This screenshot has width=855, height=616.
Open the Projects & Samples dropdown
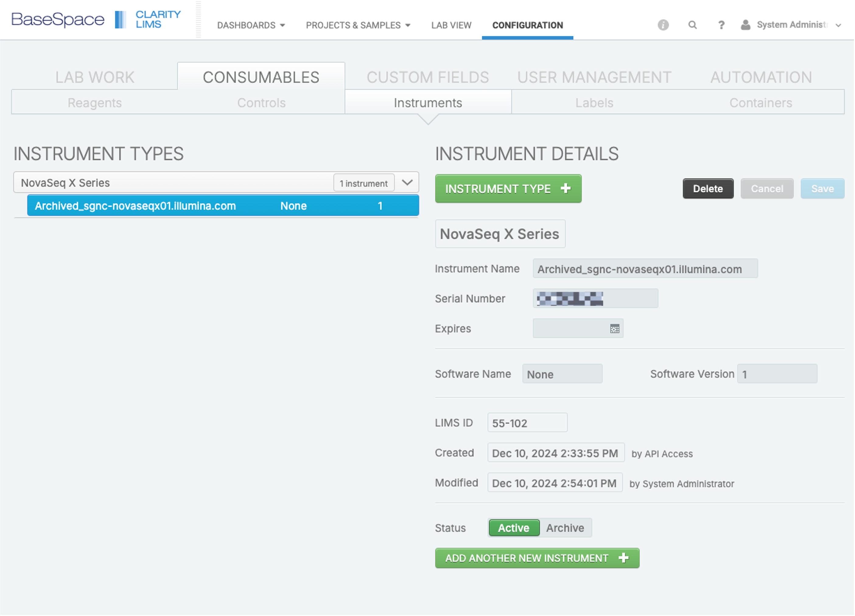358,25
